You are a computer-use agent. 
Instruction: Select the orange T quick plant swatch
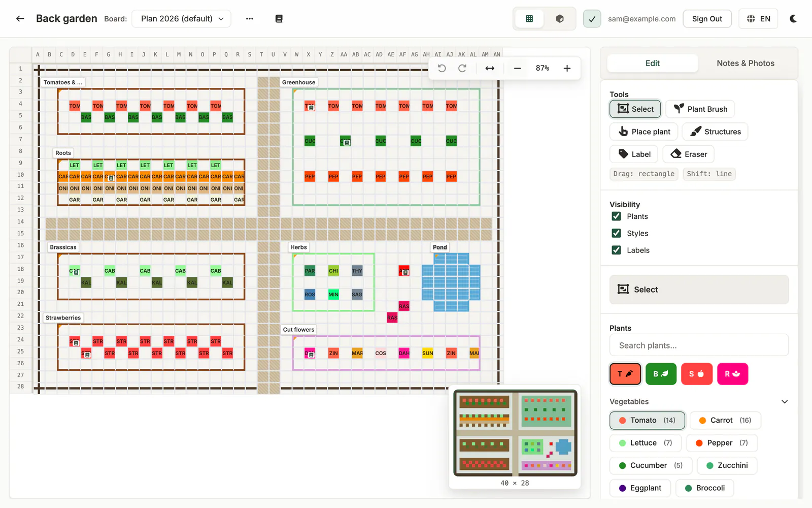coord(625,374)
